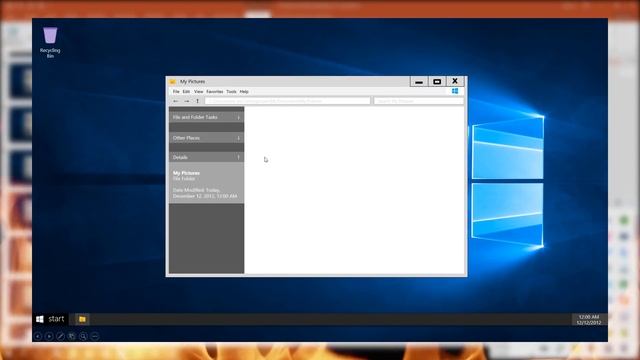640x360 pixels.
Task: Advance to next slide in slideshow controls
Action: click(49, 336)
